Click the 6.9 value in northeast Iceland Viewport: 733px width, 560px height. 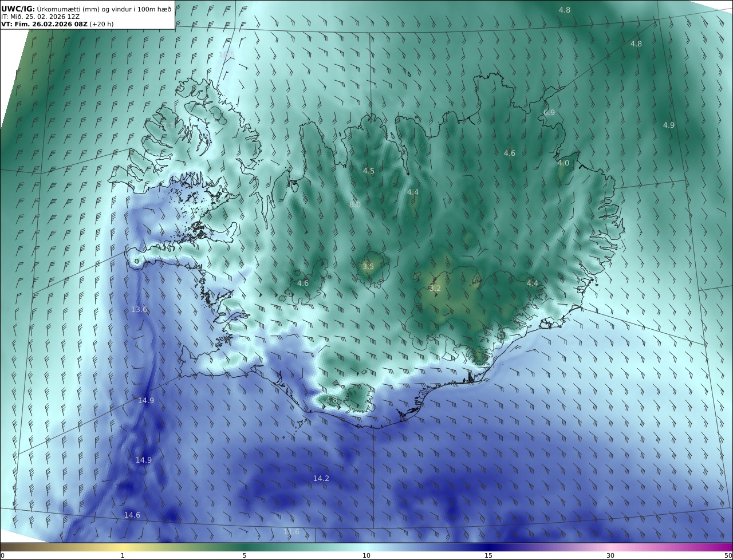(x=549, y=112)
